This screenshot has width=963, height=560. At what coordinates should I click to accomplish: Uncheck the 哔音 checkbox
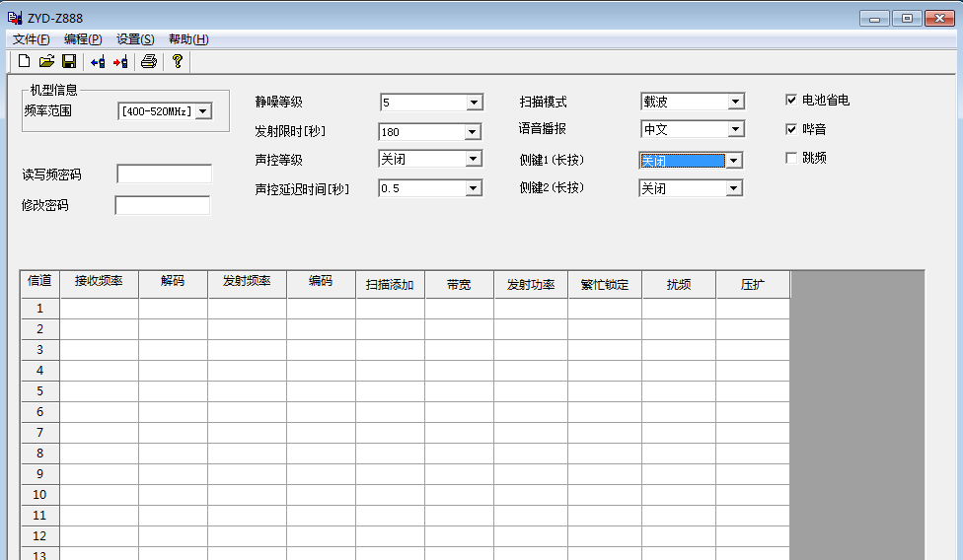click(791, 129)
